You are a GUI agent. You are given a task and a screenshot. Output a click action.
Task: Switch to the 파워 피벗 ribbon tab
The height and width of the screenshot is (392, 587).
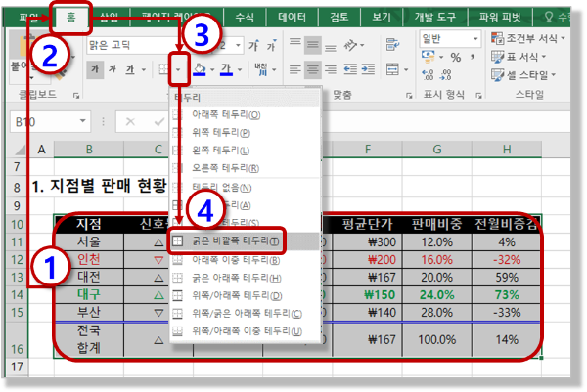point(500,18)
